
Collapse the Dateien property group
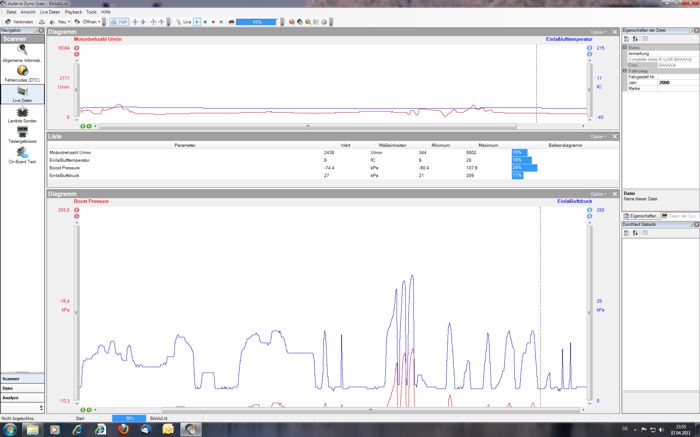[x=626, y=47]
